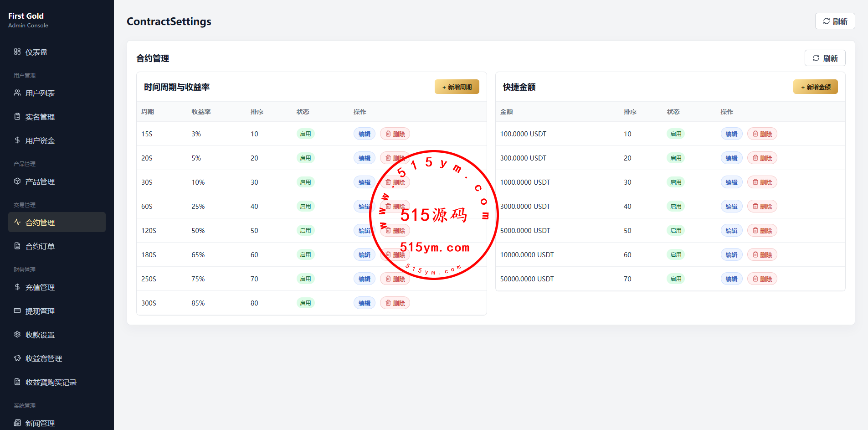Toggle 启用 status for the 300S period
The width and height of the screenshot is (868, 430).
(x=305, y=303)
